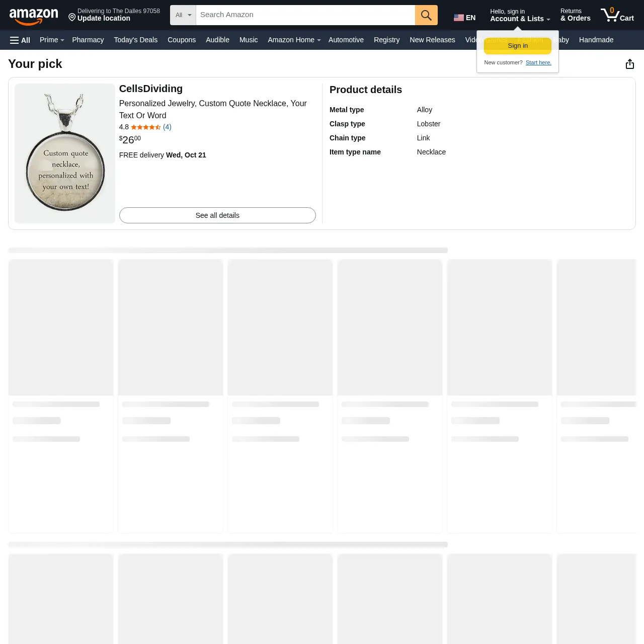
Task: Click the (4) reviews count link
Action: point(167,127)
